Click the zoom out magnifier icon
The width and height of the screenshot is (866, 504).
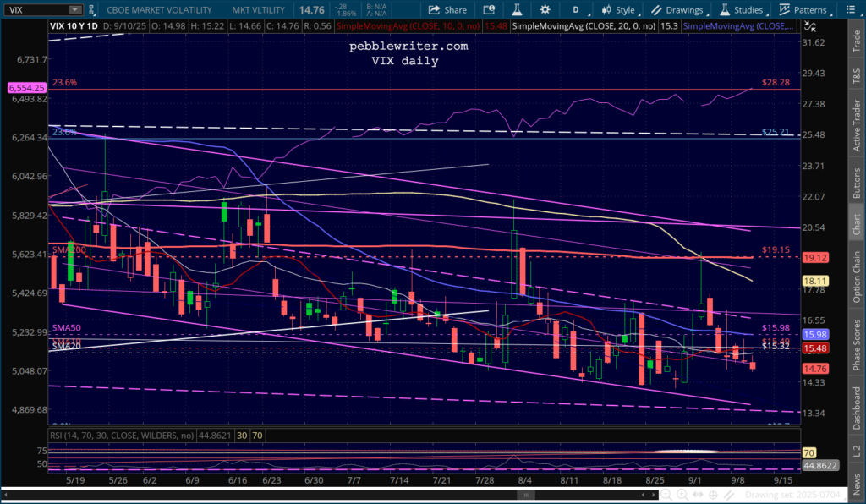666,495
